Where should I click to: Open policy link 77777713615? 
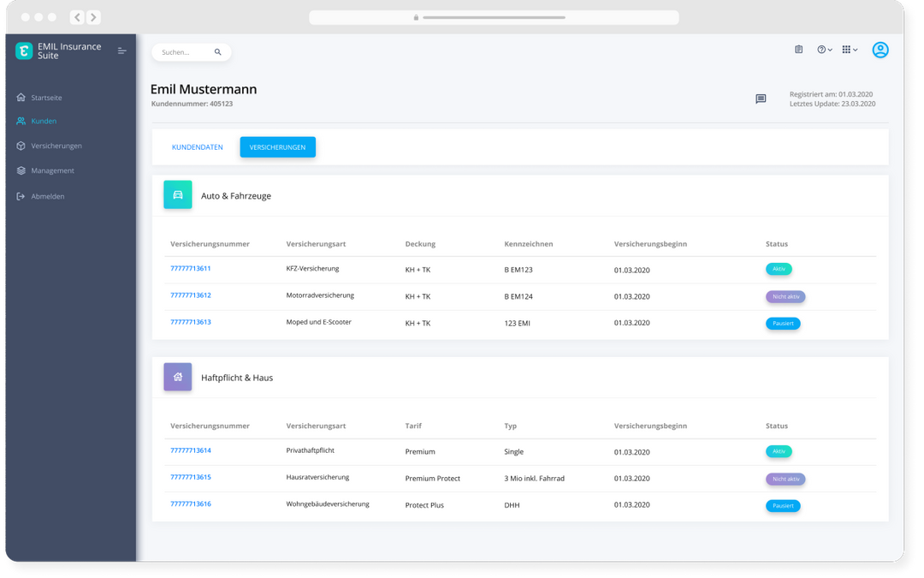[x=191, y=477]
